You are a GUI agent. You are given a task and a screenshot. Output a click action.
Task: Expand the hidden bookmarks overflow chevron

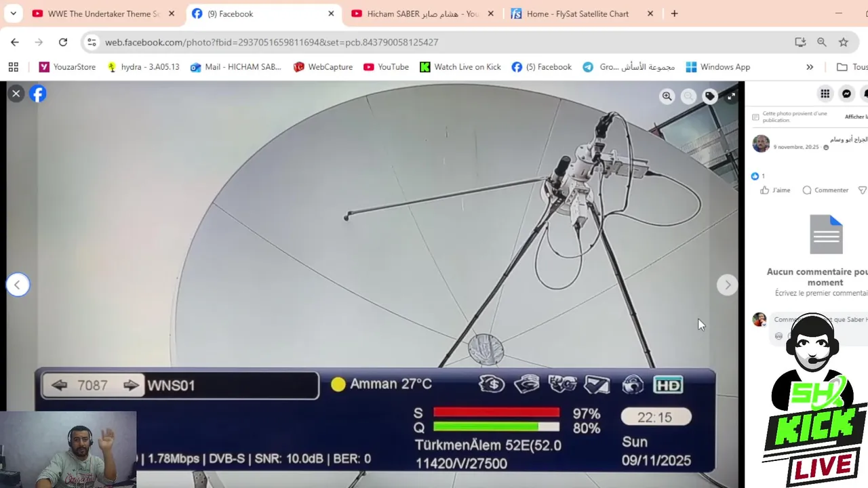810,67
